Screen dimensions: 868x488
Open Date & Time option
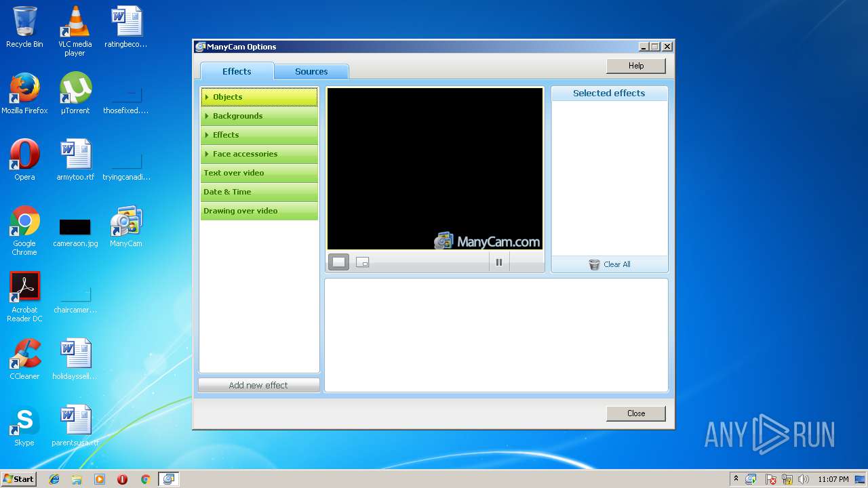259,192
